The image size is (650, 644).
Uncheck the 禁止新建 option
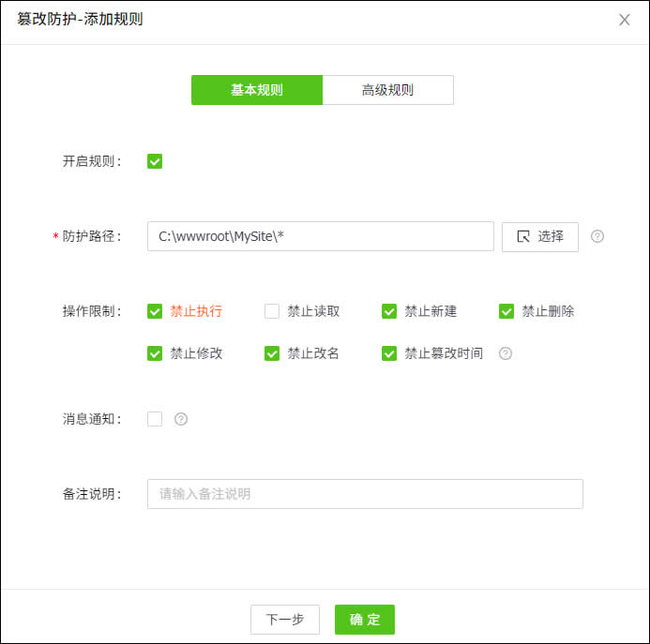click(389, 311)
